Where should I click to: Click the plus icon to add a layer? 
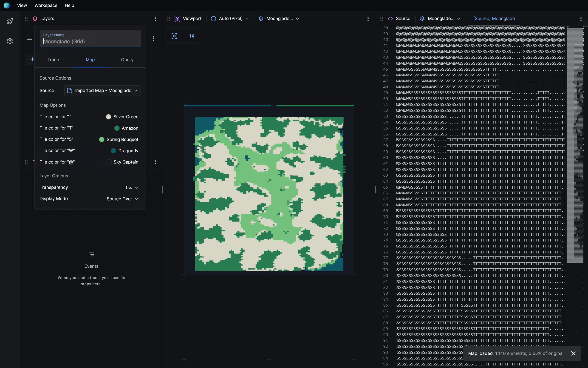coord(32,59)
